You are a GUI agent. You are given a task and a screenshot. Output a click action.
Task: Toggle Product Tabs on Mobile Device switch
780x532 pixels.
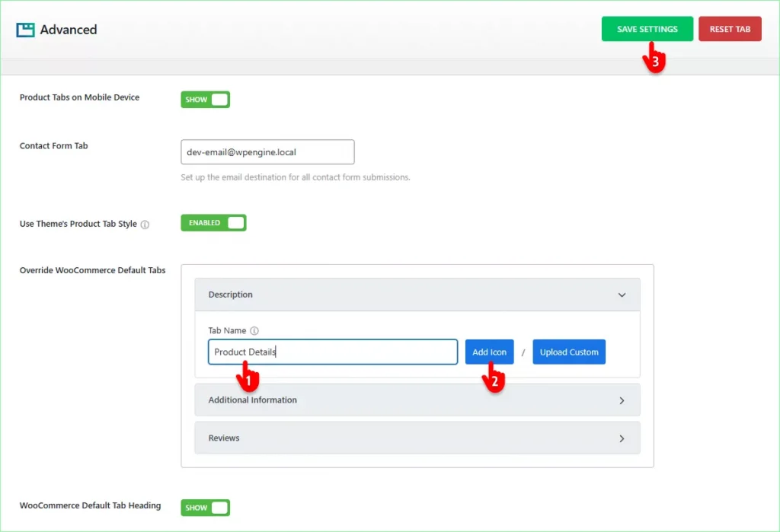tap(205, 100)
